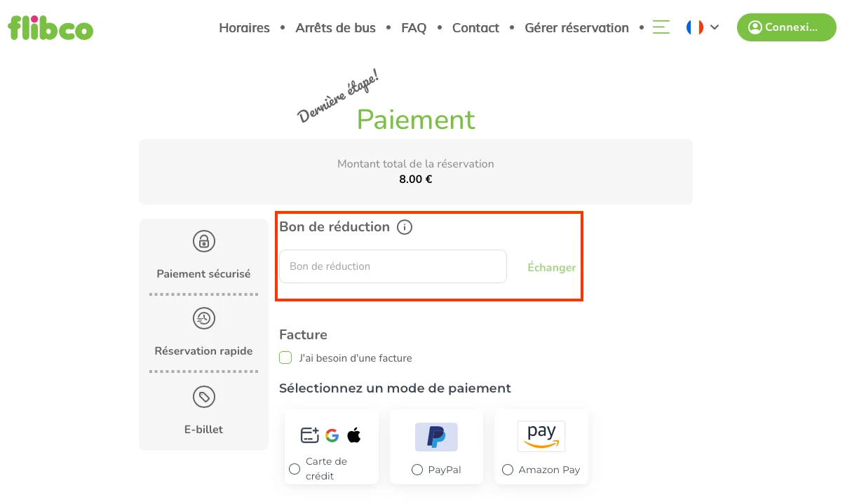The image size is (852, 504).
Task: Click the green hamburger menu icon
Action: (660, 27)
